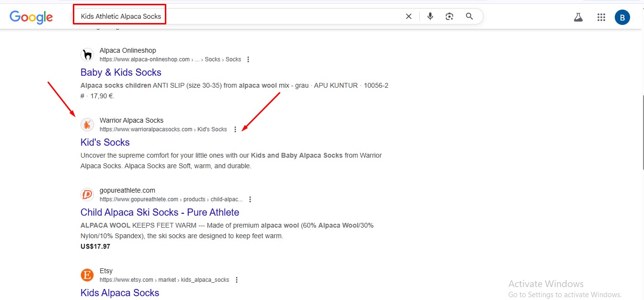Open Google account profile avatar

coord(622,18)
